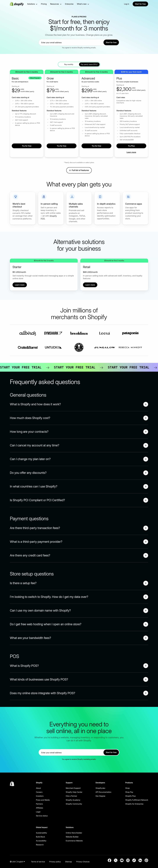Expand 'How much does Shopify cost?' question
Image resolution: width=158 pixels, height=868 pixels.
[x=79, y=418]
